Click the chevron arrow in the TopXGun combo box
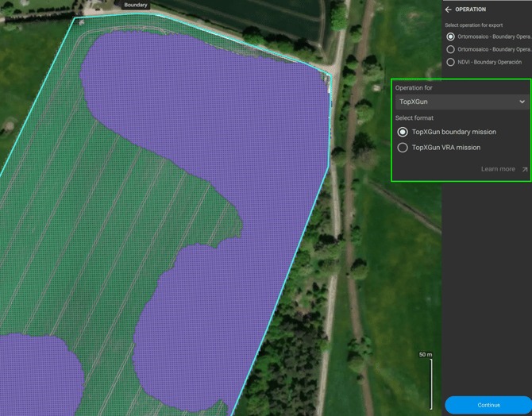 click(522, 102)
